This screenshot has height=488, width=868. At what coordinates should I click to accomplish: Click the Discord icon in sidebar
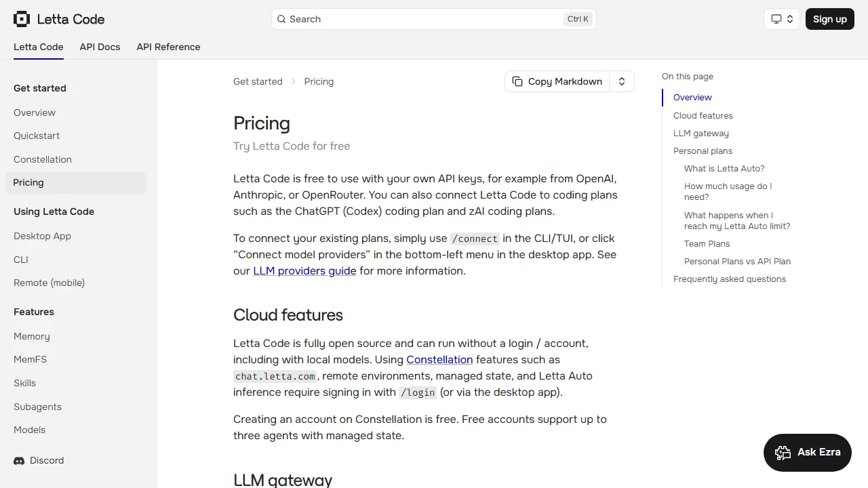coord(19,461)
